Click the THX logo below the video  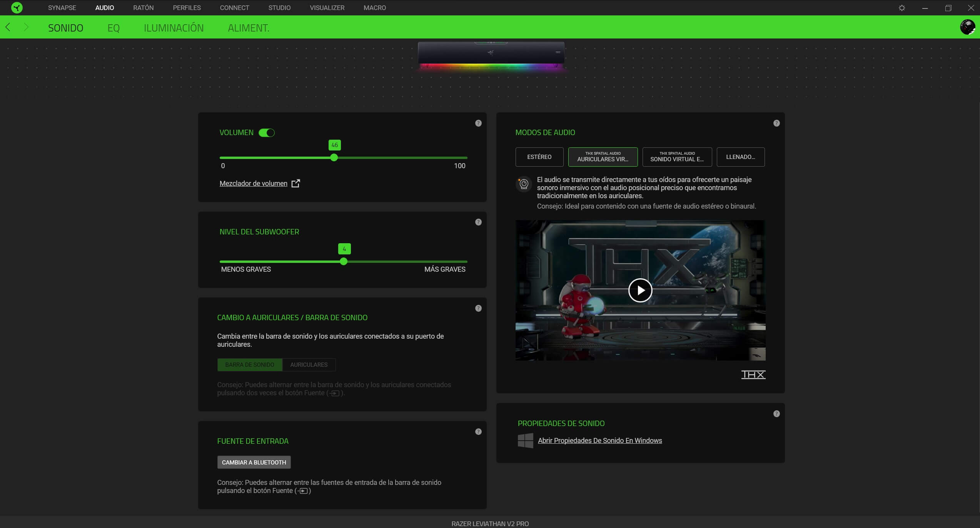tap(753, 374)
